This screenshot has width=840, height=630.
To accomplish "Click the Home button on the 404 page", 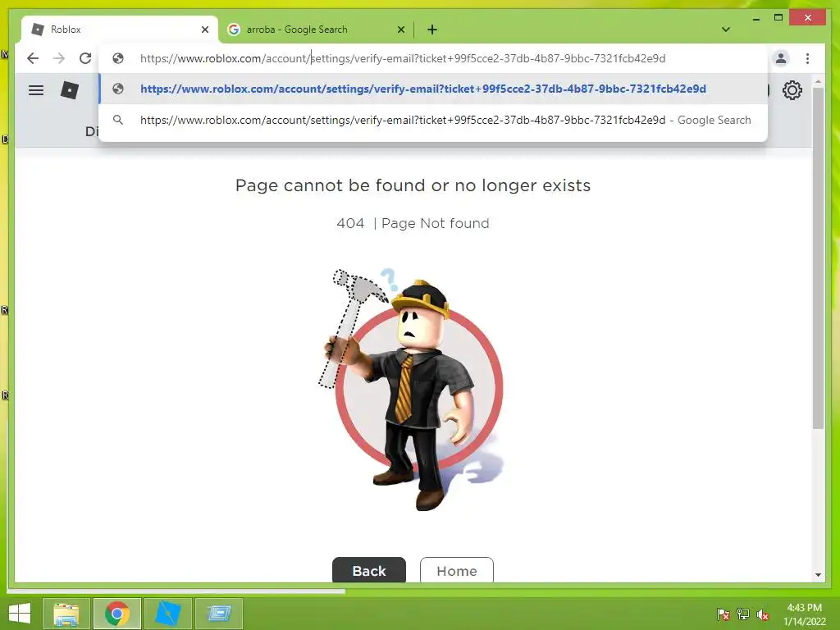I will pyautogui.click(x=456, y=570).
